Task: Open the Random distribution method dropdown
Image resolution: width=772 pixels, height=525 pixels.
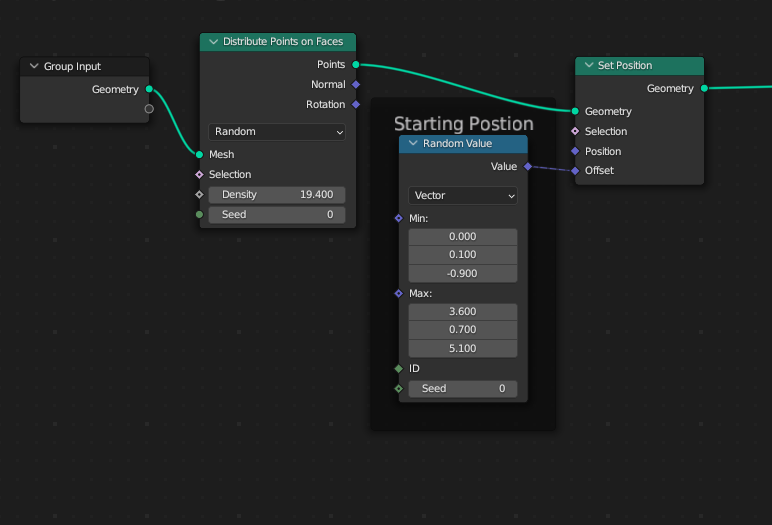Action: pos(277,131)
